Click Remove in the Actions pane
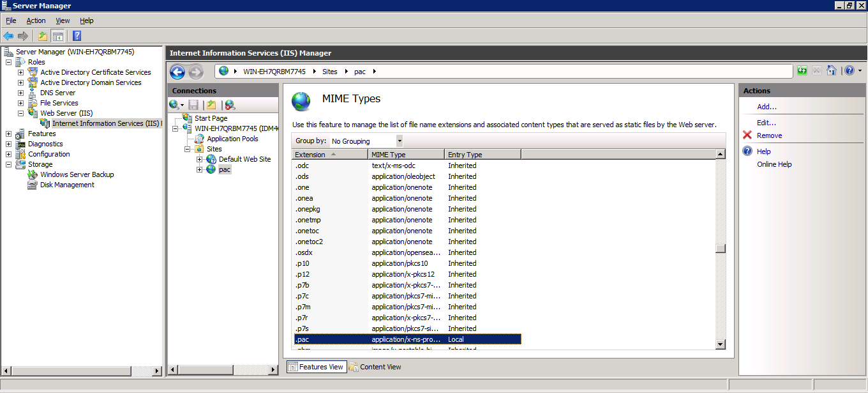The image size is (868, 393). [769, 135]
